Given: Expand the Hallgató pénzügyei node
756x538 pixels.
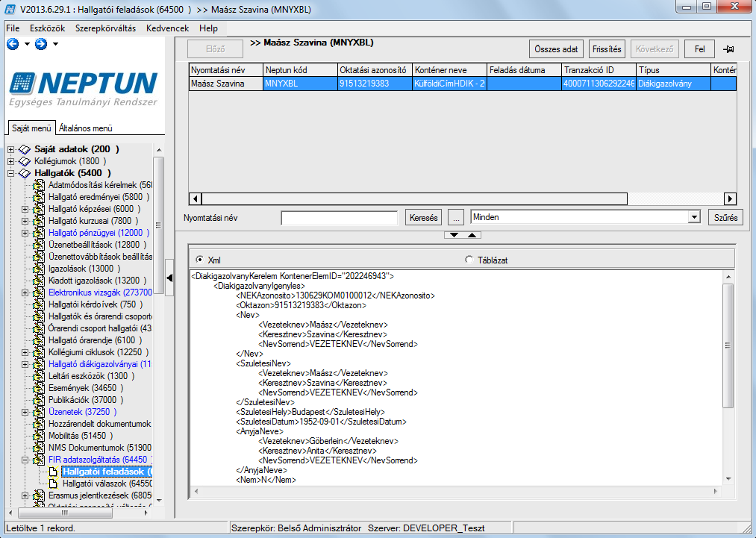Looking at the screenshot, I should point(25,233).
